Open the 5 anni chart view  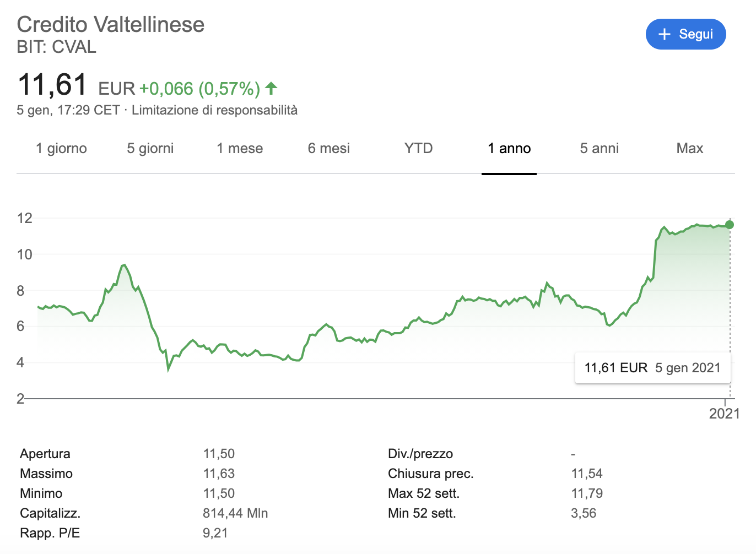[x=599, y=149]
